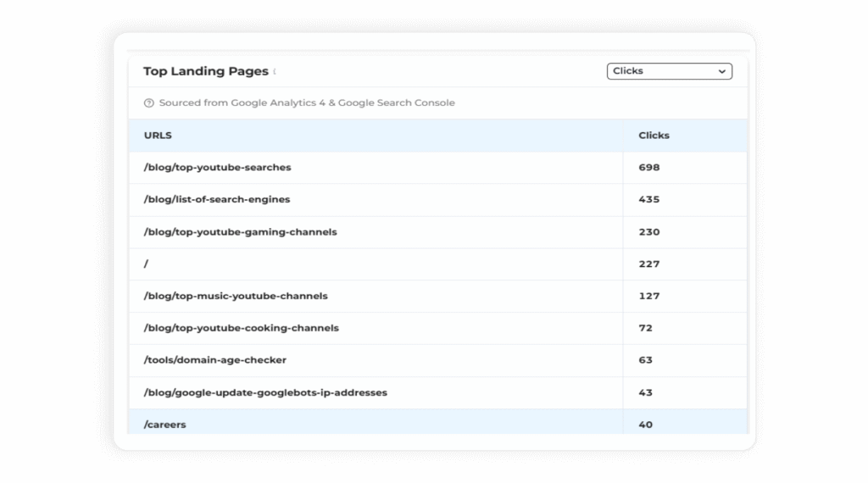Sort by the Clicks column header

(654, 136)
